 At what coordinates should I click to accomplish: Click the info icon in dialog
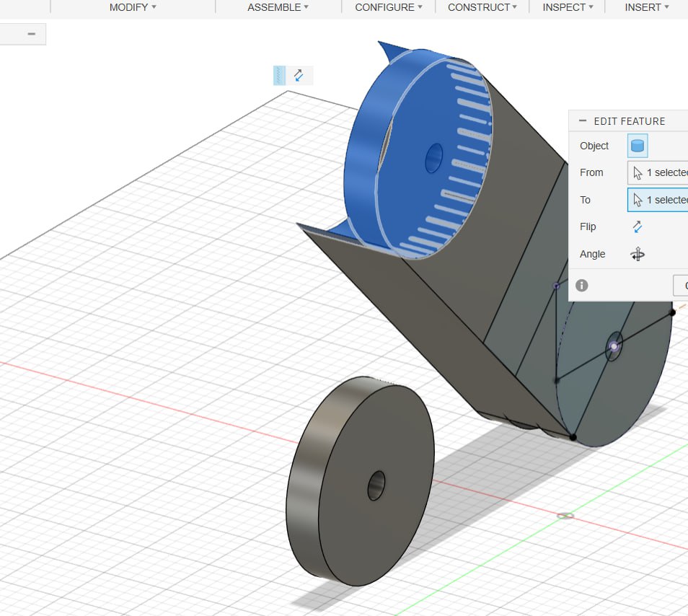582,286
